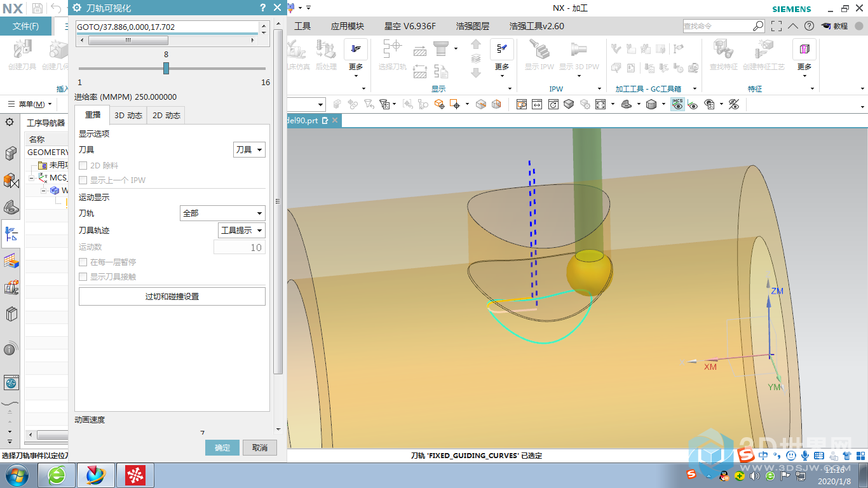Open the 刀轨 全部 dropdown

(x=222, y=213)
